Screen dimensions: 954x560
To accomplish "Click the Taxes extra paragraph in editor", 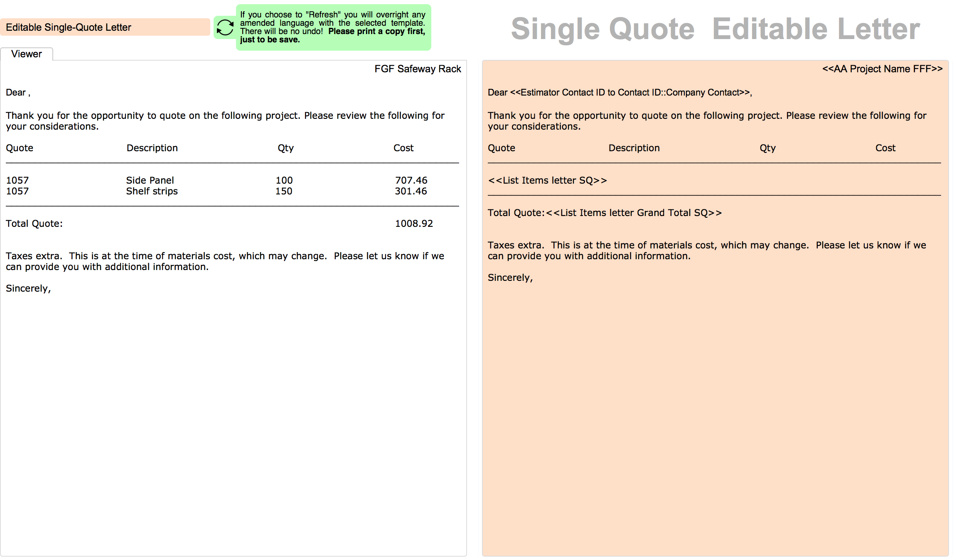I will (x=707, y=251).
